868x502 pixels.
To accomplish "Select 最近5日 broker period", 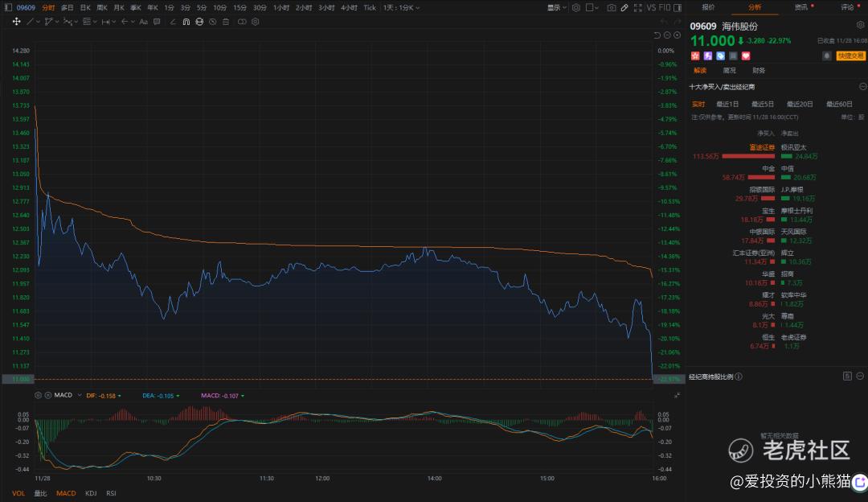I will pos(762,104).
